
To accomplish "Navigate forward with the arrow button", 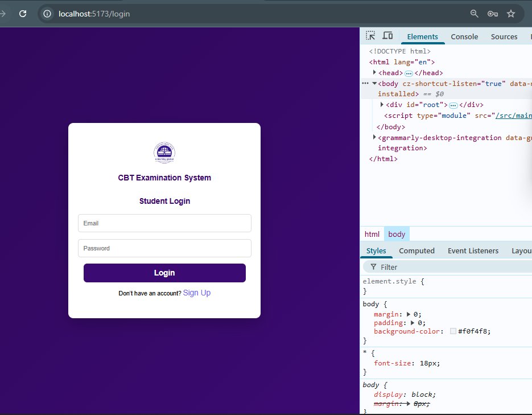I will [x=3, y=14].
